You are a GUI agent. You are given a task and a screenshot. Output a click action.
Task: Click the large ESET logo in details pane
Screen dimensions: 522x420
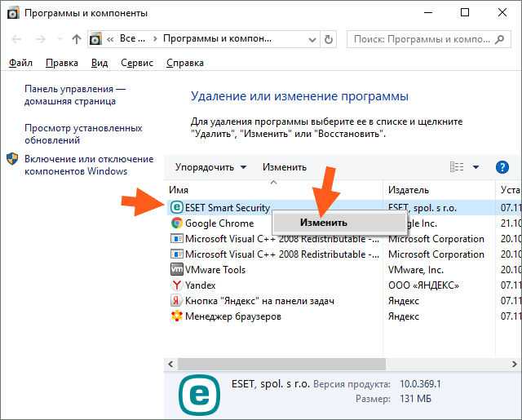click(x=199, y=395)
